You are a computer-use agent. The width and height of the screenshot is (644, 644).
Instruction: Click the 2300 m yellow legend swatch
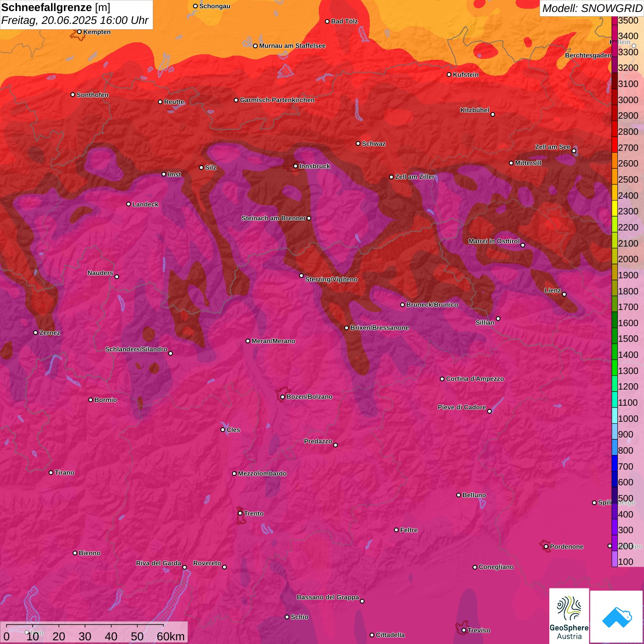615,208
